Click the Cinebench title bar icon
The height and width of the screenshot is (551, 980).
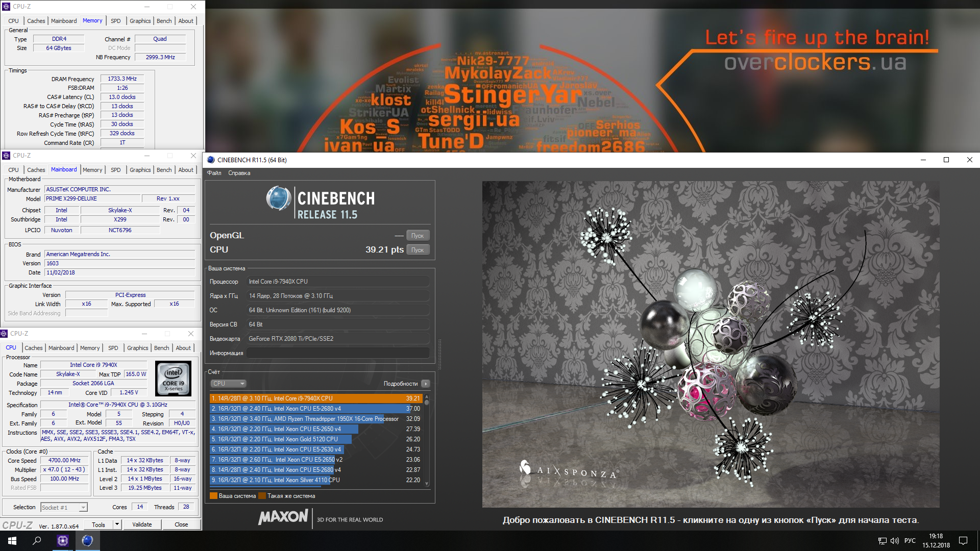tap(211, 160)
